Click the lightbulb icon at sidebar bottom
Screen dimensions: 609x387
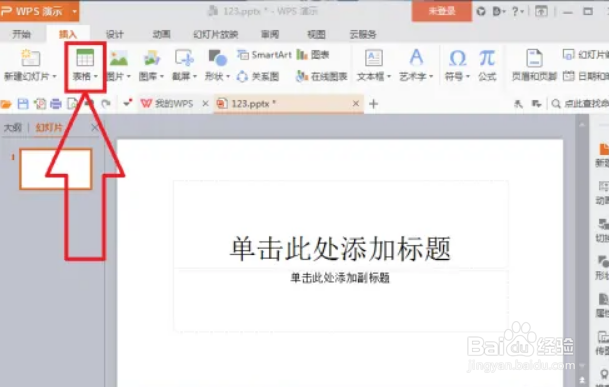pos(604,374)
